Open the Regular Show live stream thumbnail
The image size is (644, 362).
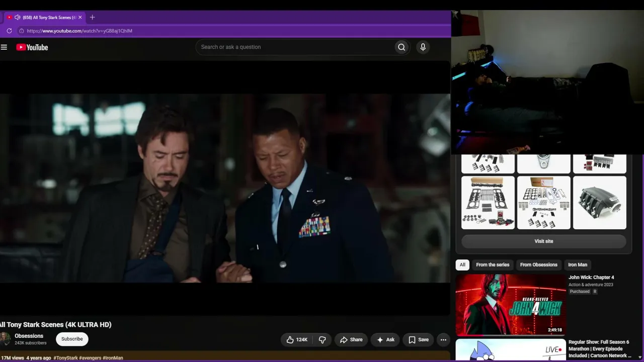click(x=511, y=350)
